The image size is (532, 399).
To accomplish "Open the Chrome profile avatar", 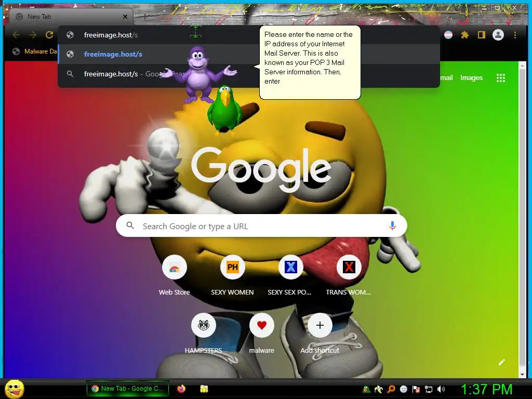I will click(498, 35).
